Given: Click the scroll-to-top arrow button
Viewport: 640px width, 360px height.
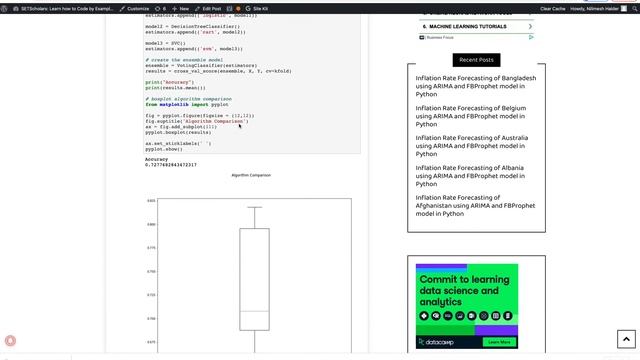Looking at the screenshot, I should [x=626, y=339].
